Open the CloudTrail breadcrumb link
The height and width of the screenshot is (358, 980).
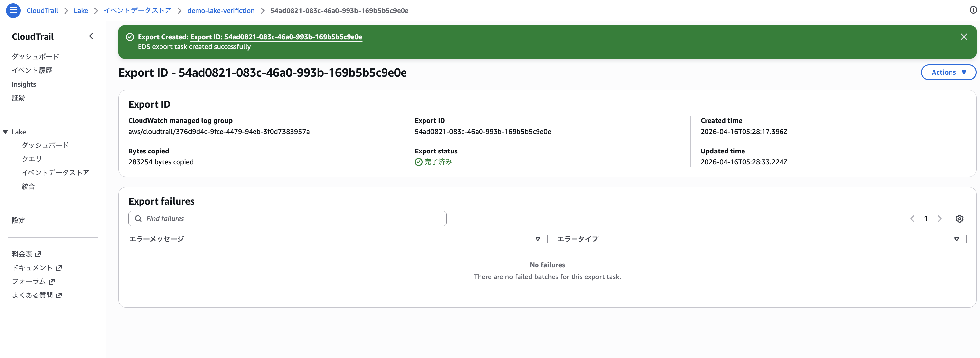[42, 11]
